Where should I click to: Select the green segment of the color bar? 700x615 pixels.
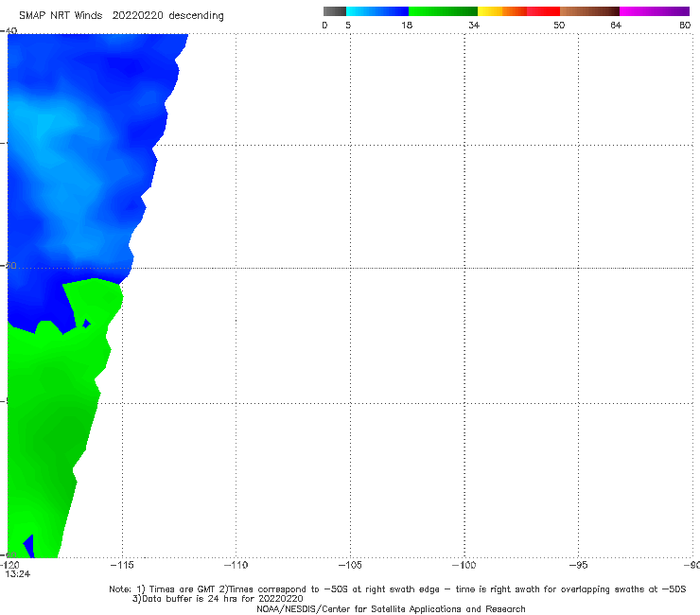pyautogui.click(x=443, y=11)
